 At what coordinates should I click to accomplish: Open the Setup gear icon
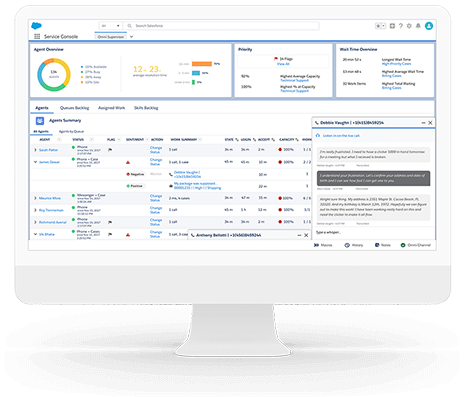click(x=409, y=26)
